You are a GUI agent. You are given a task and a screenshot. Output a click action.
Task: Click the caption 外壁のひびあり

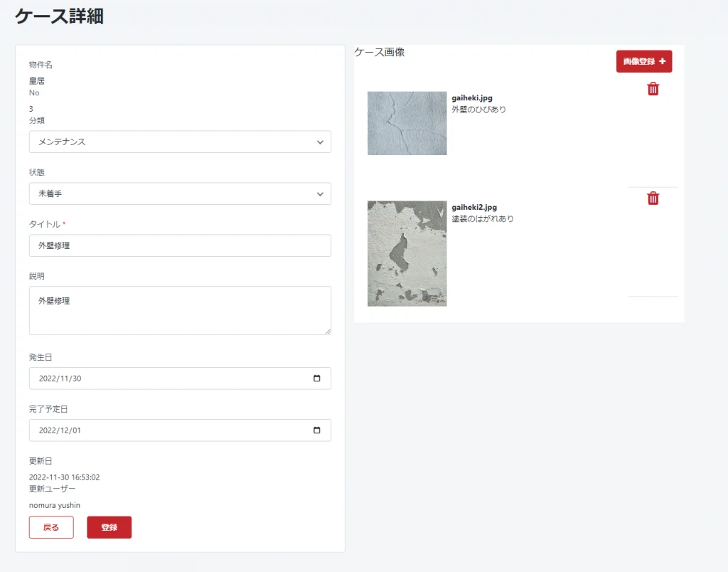[478, 110]
